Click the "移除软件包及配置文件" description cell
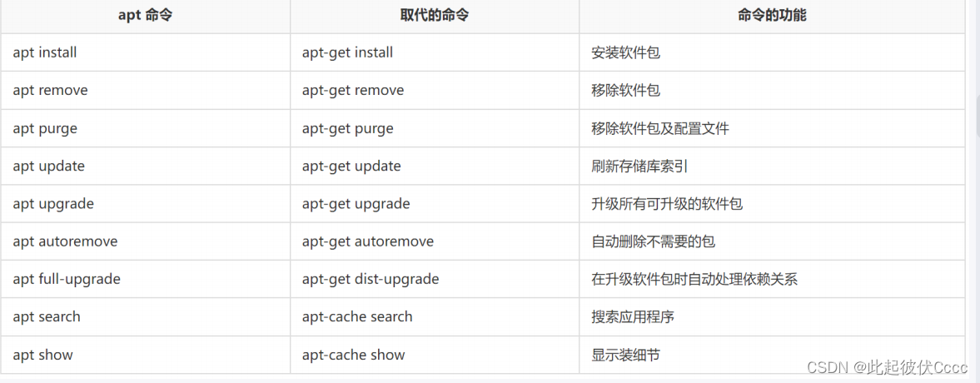 click(x=660, y=128)
